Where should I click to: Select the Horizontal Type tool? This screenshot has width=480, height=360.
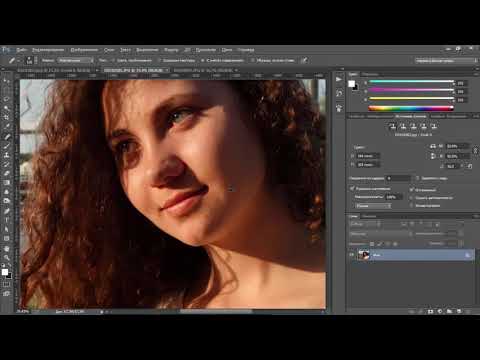[x=6, y=220]
